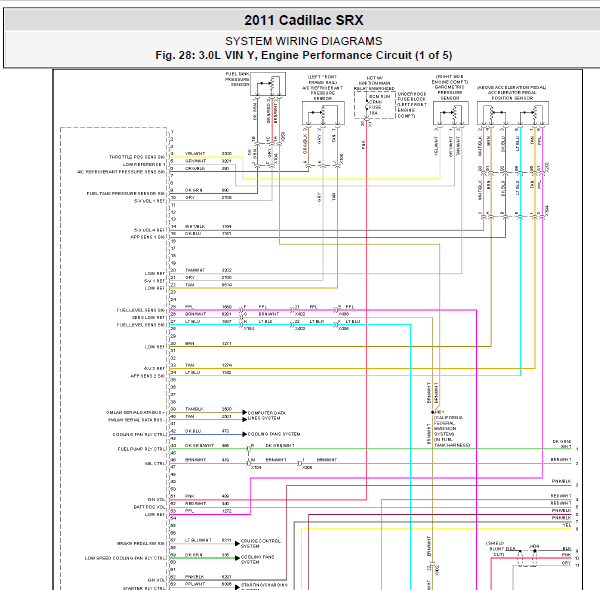Screen dimensions: 600x590
Task: Click arrow leading to Cruise Control System
Action: [x=238, y=543]
